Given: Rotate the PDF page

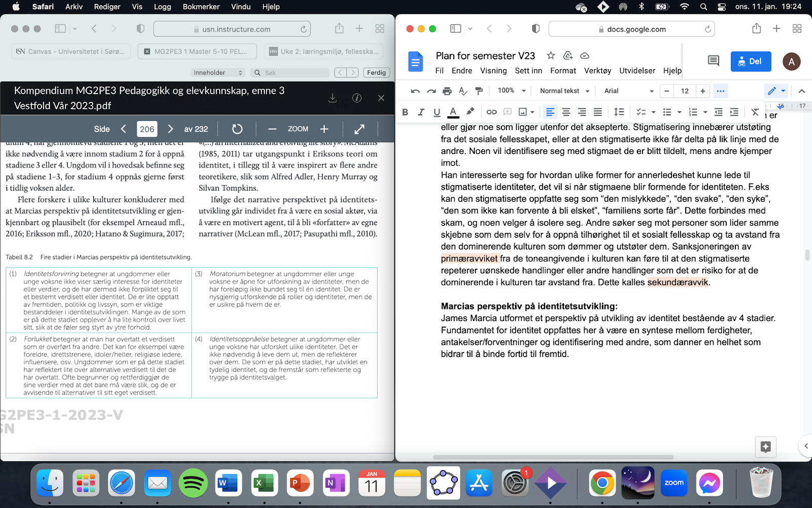Looking at the screenshot, I should click(237, 129).
